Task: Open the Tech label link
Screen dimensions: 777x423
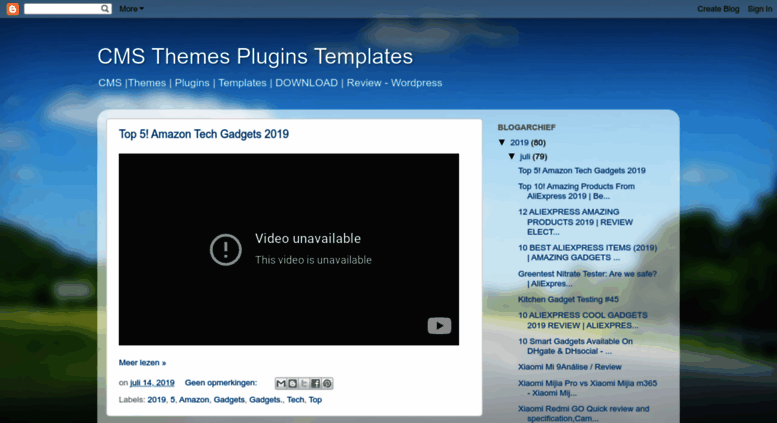Action: 295,399
